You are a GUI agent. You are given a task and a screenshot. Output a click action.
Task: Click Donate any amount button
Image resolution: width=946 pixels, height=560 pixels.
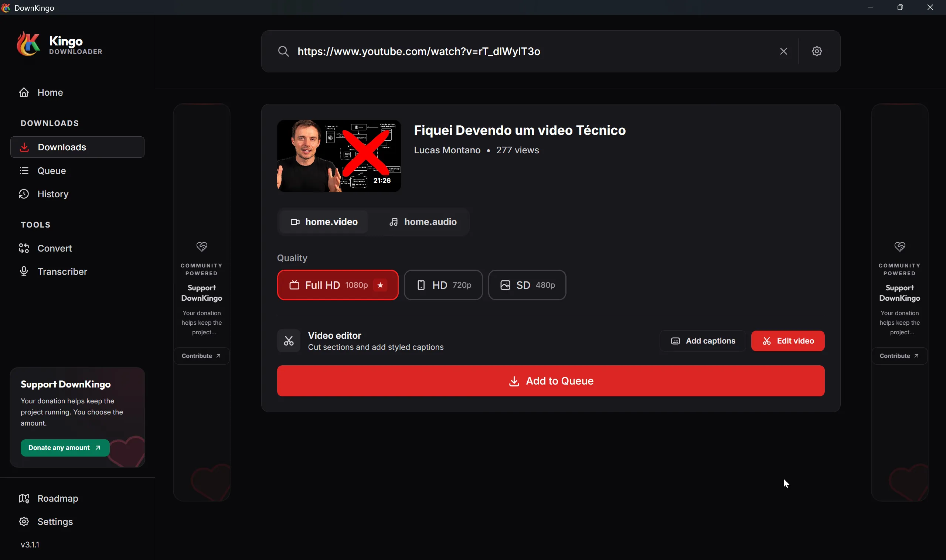pyautogui.click(x=65, y=448)
